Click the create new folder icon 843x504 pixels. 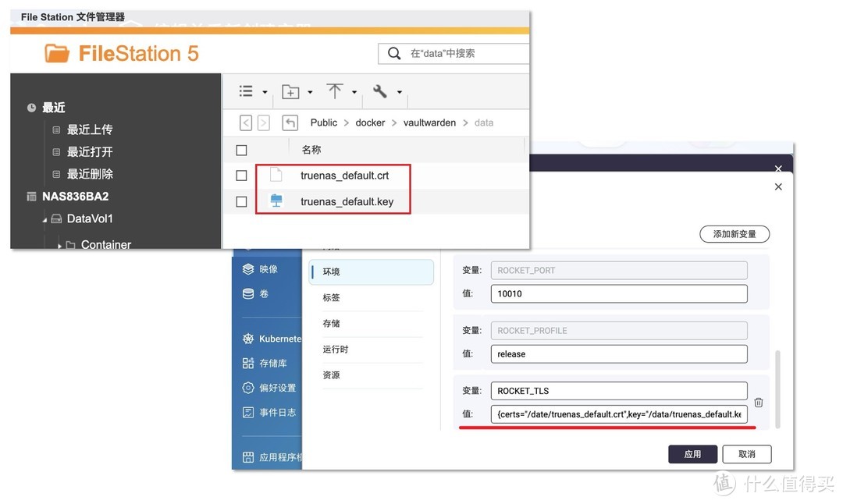click(x=290, y=92)
